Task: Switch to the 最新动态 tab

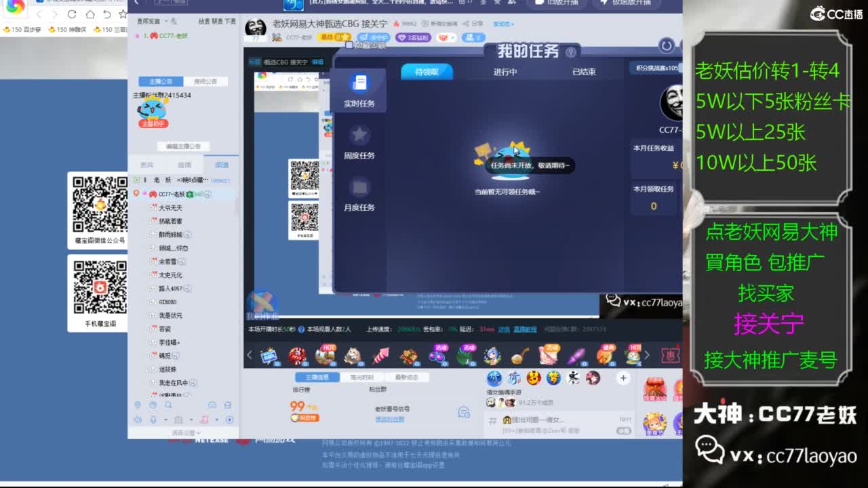Action: tap(406, 378)
